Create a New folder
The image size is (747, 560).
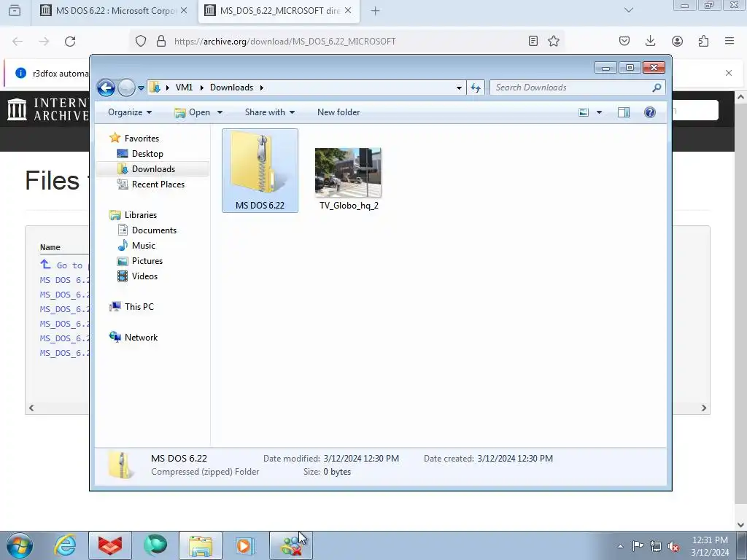click(338, 112)
